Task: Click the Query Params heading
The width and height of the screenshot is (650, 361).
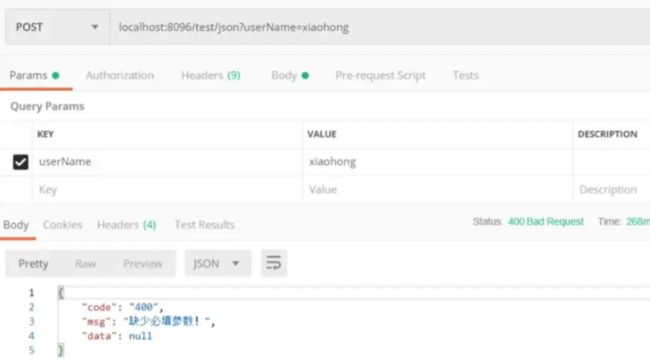Action: 47,107
